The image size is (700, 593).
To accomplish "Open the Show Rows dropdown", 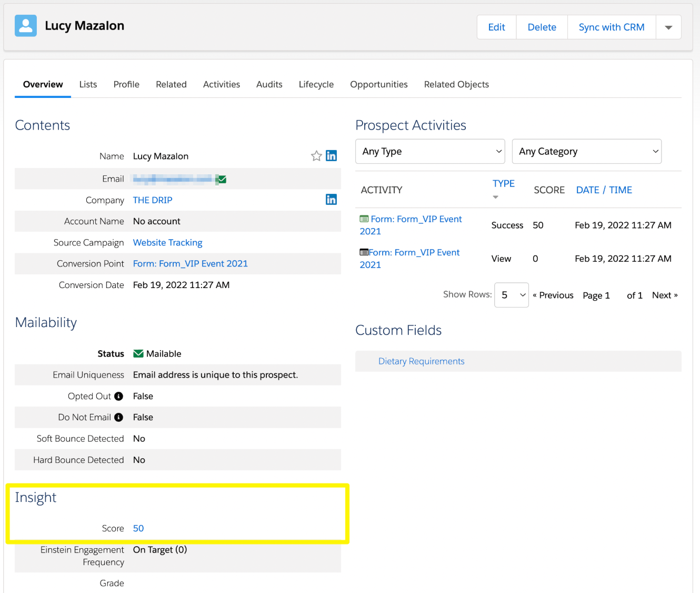I will point(512,295).
